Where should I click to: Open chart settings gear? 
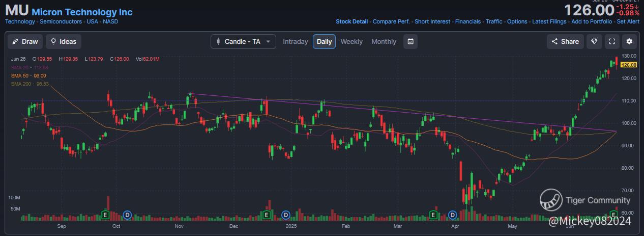coord(630,42)
